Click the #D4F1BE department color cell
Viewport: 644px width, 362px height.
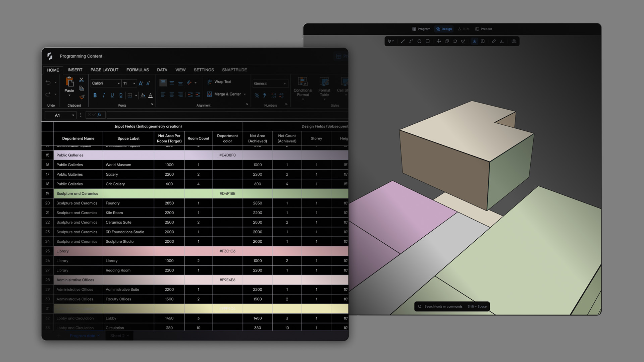(227, 194)
